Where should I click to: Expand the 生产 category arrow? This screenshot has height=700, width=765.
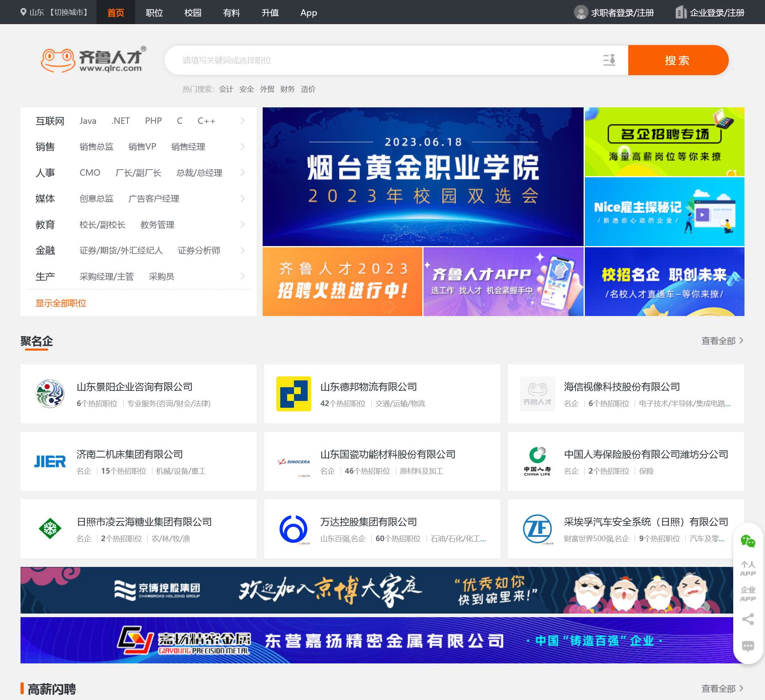[243, 276]
